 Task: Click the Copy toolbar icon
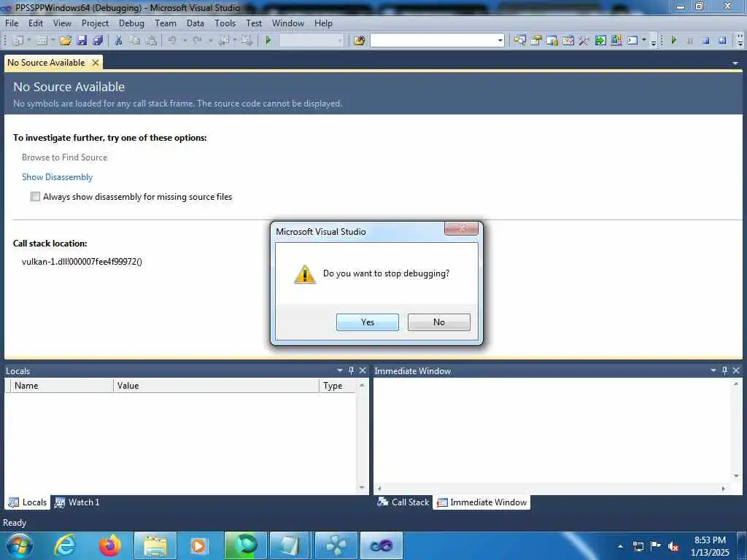(135, 41)
